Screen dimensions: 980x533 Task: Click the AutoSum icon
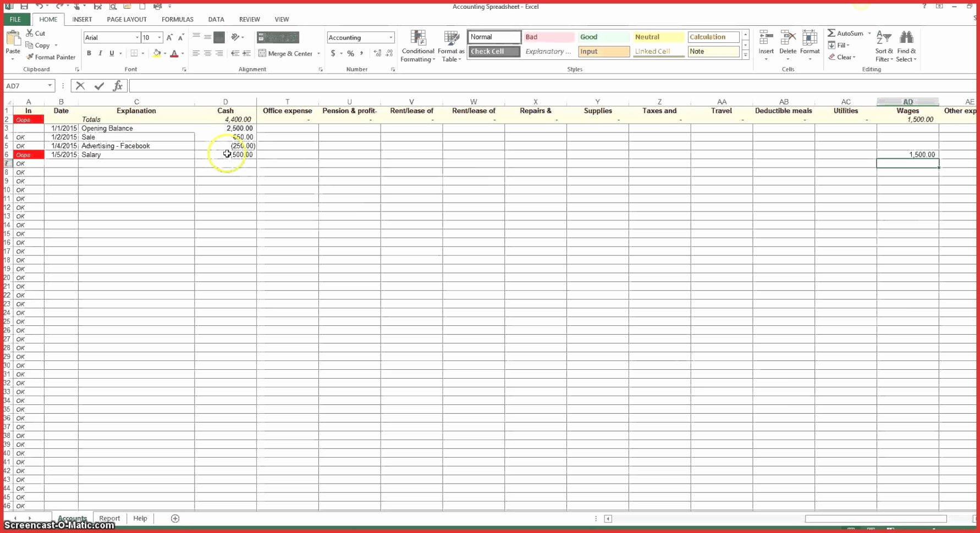tap(832, 33)
